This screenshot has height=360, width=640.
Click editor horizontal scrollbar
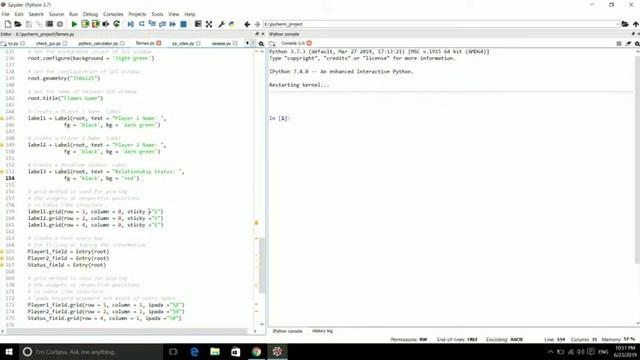pyautogui.click(x=127, y=331)
